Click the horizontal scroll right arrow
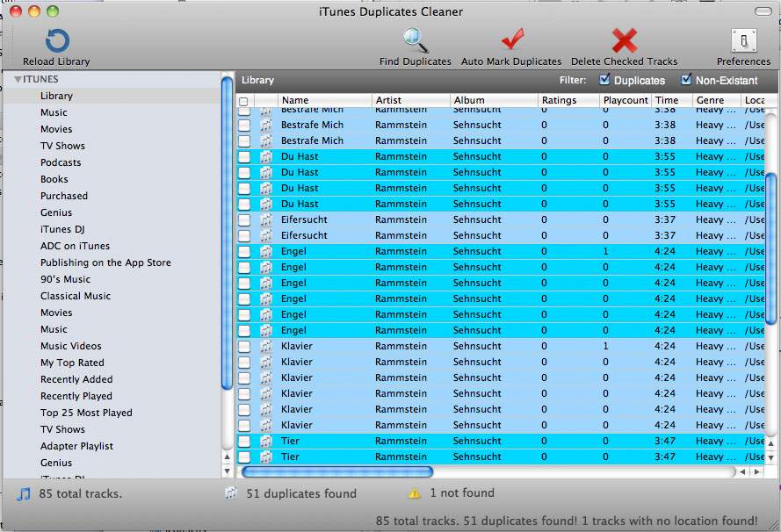The image size is (781, 532). pyautogui.click(x=757, y=471)
